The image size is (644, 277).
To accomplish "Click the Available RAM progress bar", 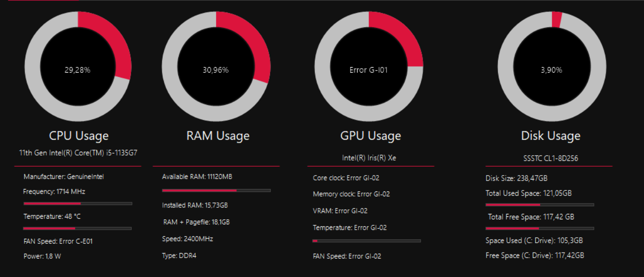I will [x=216, y=190].
